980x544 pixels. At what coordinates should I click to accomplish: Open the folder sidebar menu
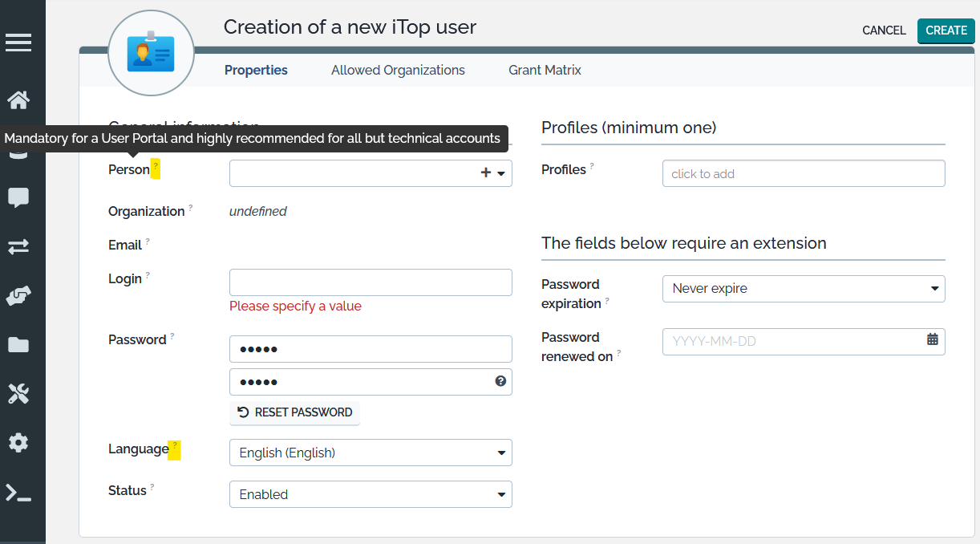pos(18,345)
